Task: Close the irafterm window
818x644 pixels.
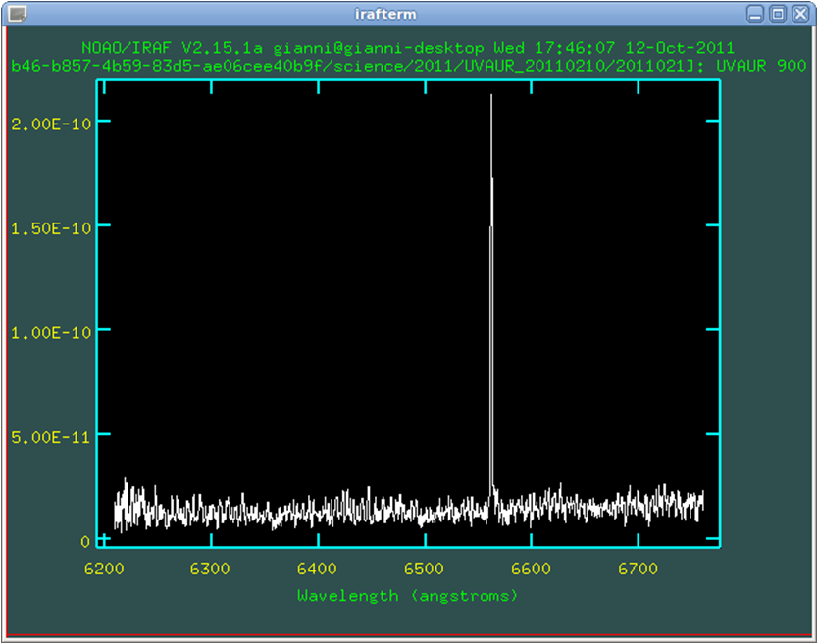Action: [800, 14]
